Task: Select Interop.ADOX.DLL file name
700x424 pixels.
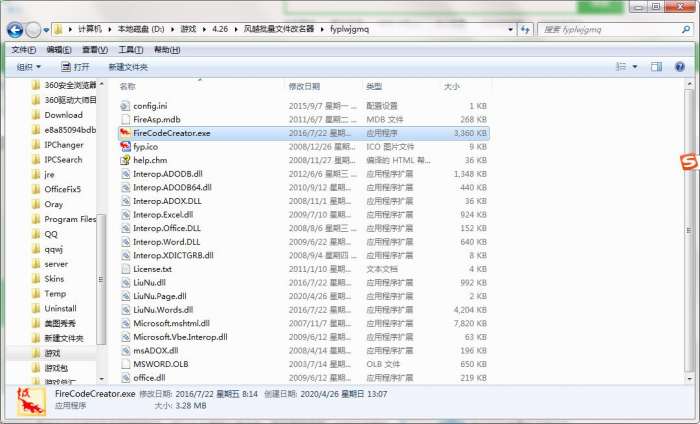Action: (x=167, y=201)
